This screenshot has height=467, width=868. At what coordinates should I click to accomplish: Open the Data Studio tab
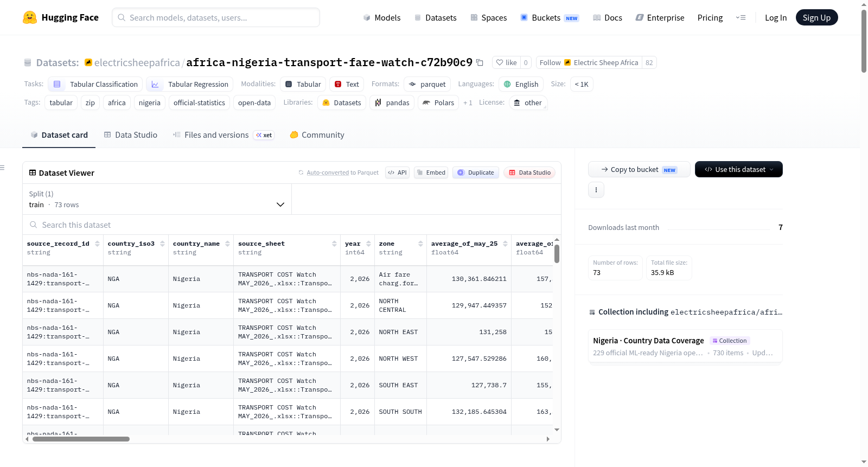tap(130, 135)
